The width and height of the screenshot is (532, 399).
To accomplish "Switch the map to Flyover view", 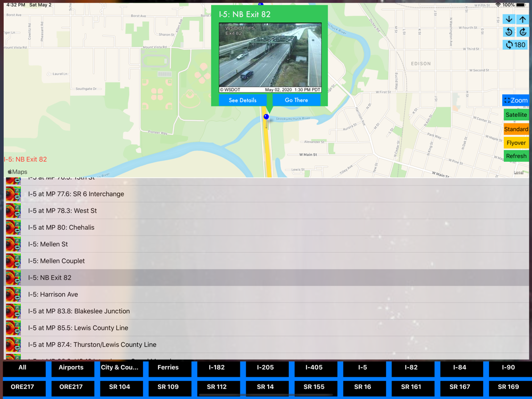I will click(516, 143).
